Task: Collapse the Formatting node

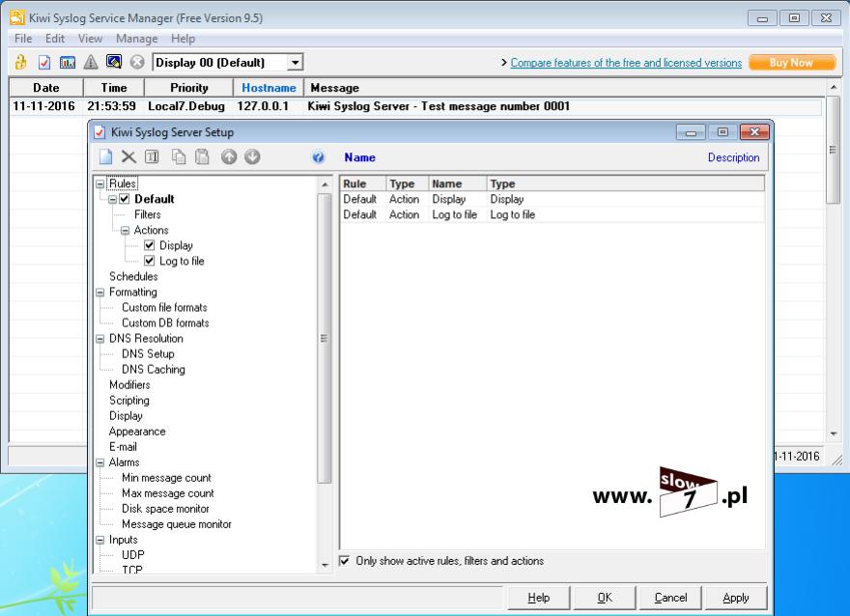Action: point(100,292)
